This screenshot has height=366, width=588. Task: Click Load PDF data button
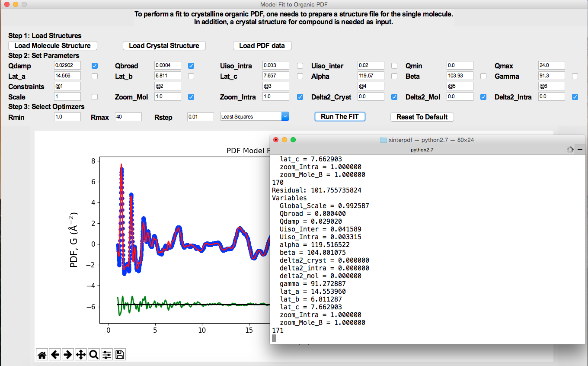coord(262,45)
